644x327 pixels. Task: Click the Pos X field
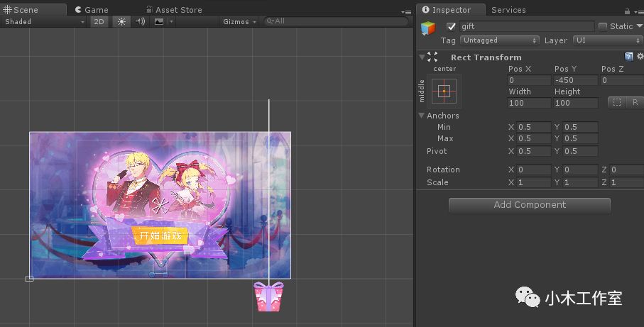529,80
